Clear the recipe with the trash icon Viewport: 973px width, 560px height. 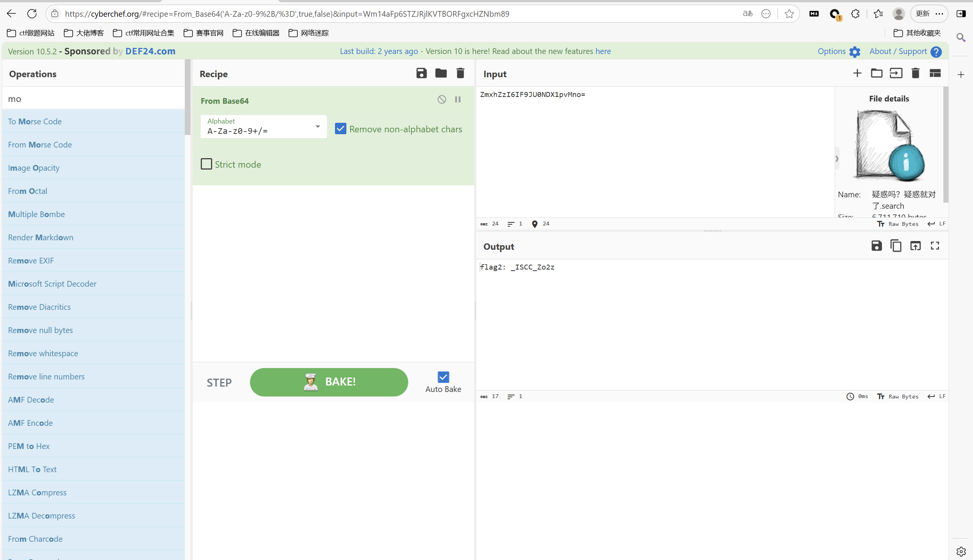(460, 73)
